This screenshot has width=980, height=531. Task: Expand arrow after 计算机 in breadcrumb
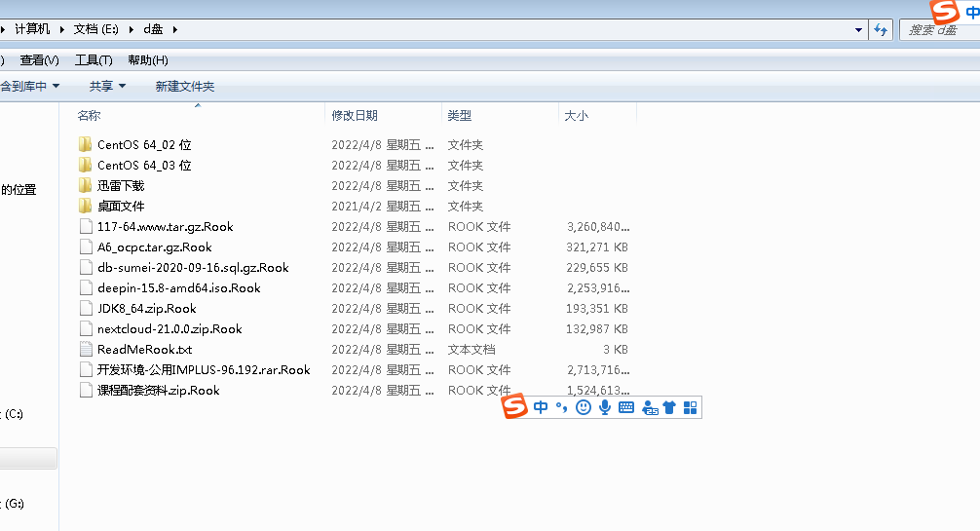[x=62, y=29]
